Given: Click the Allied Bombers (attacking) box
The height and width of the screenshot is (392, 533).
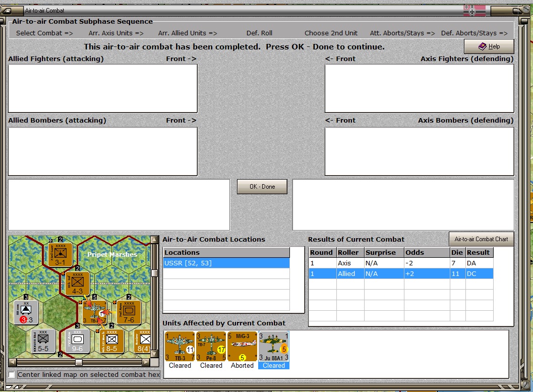Looking at the screenshot, I should coord(103,152).
